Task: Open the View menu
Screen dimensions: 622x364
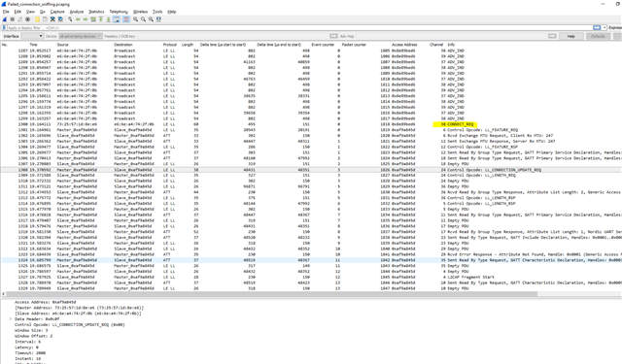Action: (x=30, y=12)
